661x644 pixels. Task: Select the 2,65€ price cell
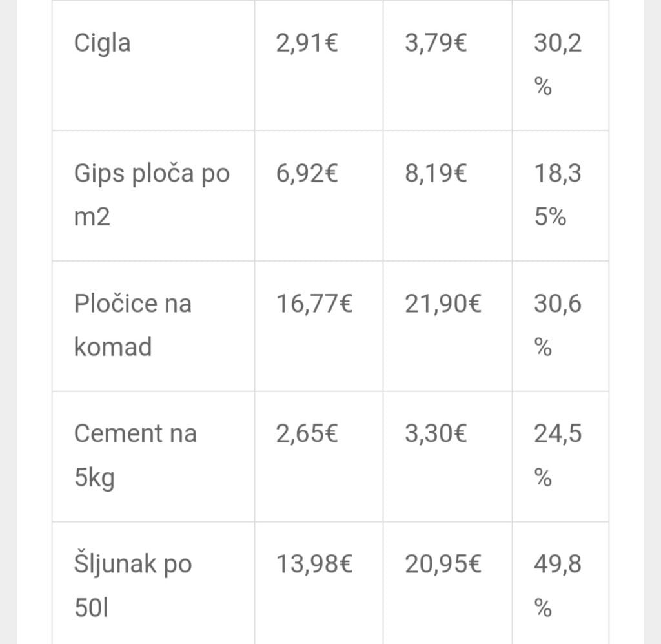307,434
